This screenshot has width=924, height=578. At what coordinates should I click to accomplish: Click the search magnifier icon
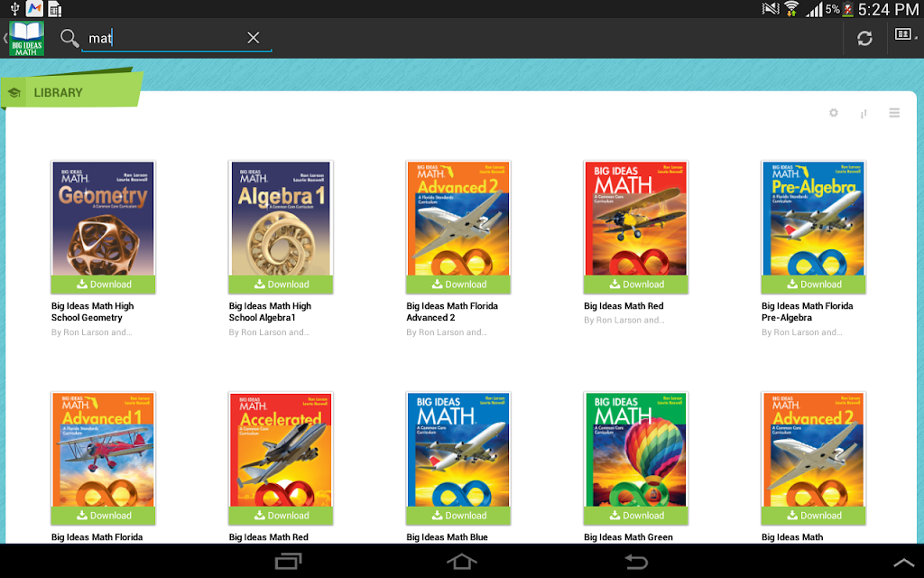[x=69, y=38]
